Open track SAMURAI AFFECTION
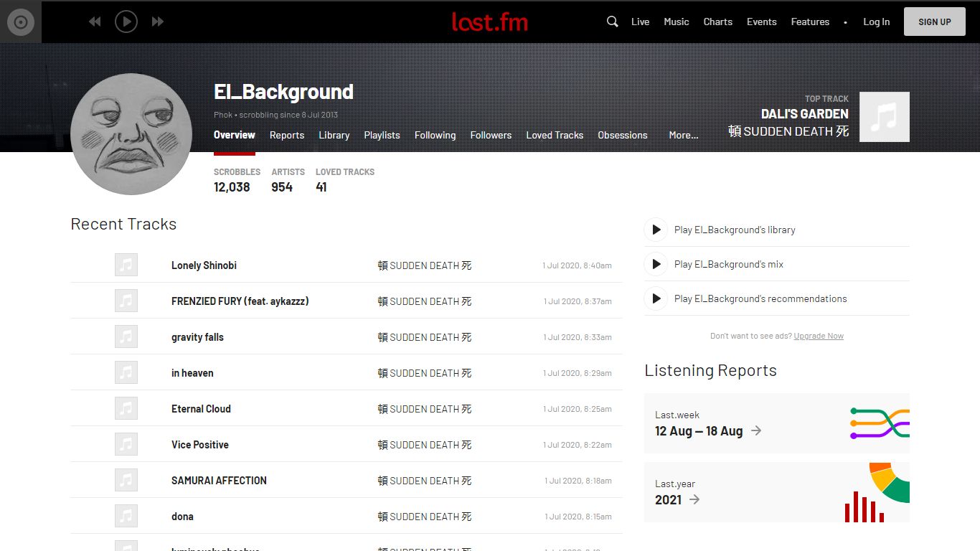 coord(219,481)
